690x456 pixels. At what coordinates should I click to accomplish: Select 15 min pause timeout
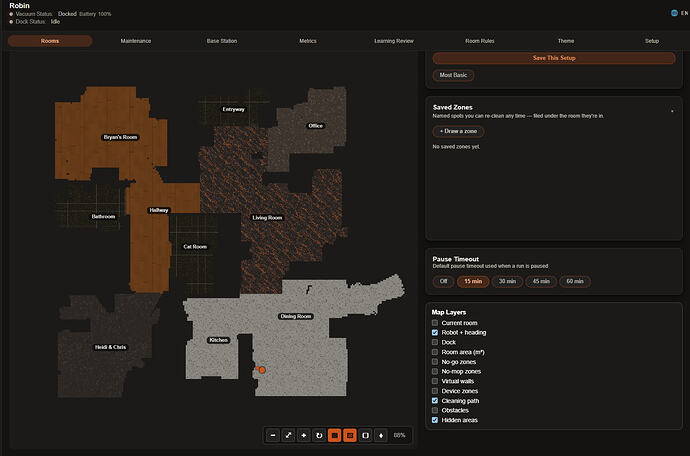(x=473, y=281)
